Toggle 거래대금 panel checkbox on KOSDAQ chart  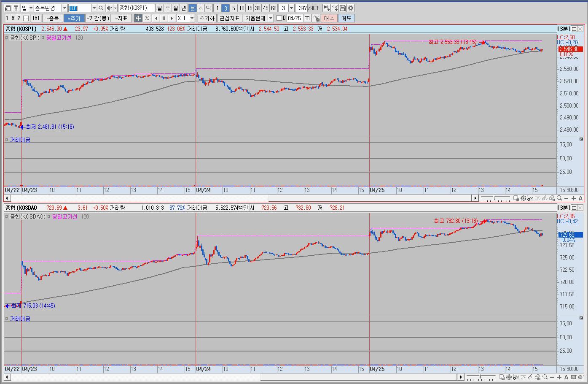coord(7,319)
